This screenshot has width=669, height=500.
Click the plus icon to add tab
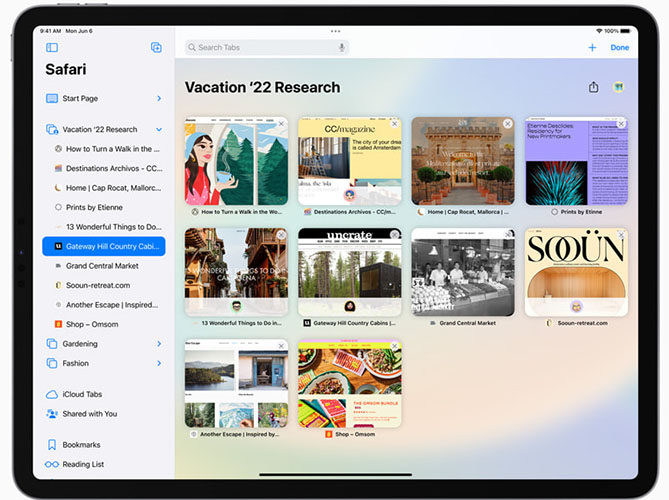(592, 47)
